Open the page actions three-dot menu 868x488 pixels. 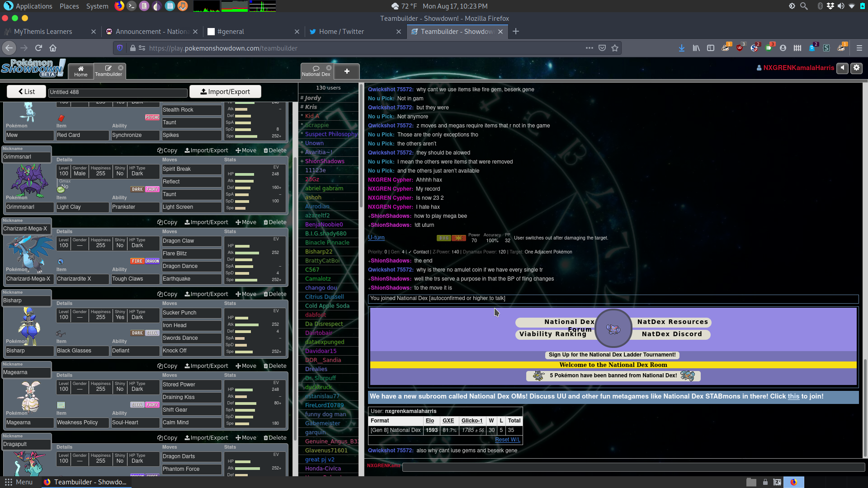pyautogui.click(x=589, y=48)
